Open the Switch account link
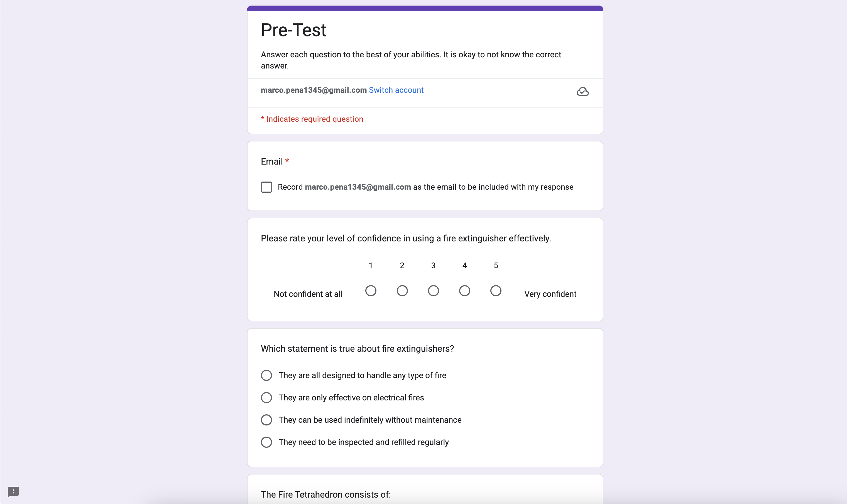The image size is (847, 504). click(396, 90)
